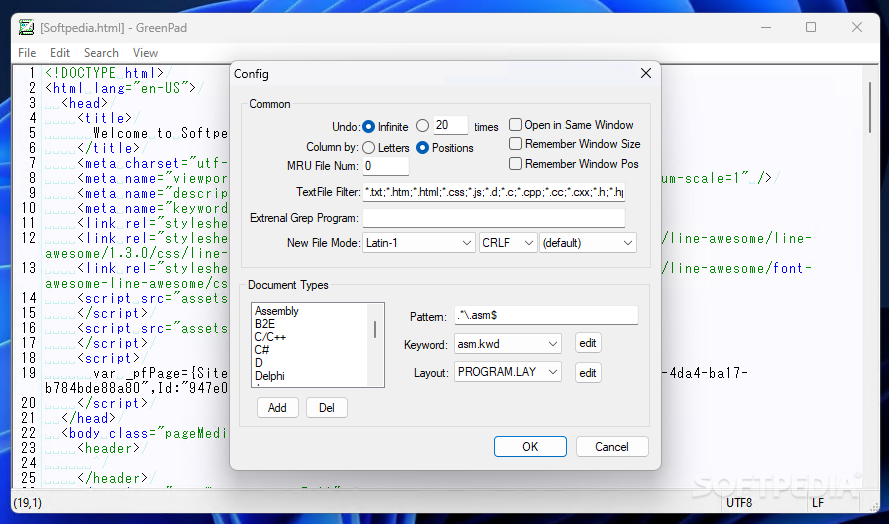Close the Config dialog with X

[x=645, y=73]
